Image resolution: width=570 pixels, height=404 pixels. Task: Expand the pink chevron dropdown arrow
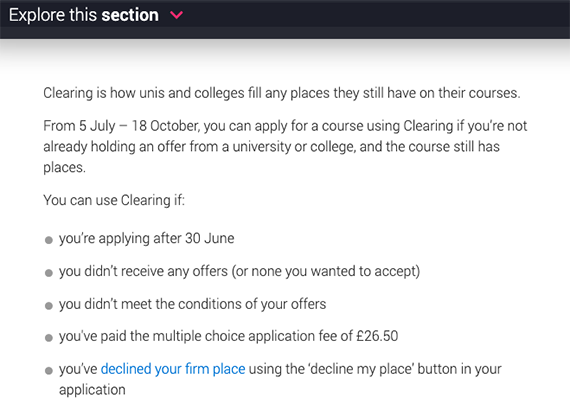click(x=177, y=15)
